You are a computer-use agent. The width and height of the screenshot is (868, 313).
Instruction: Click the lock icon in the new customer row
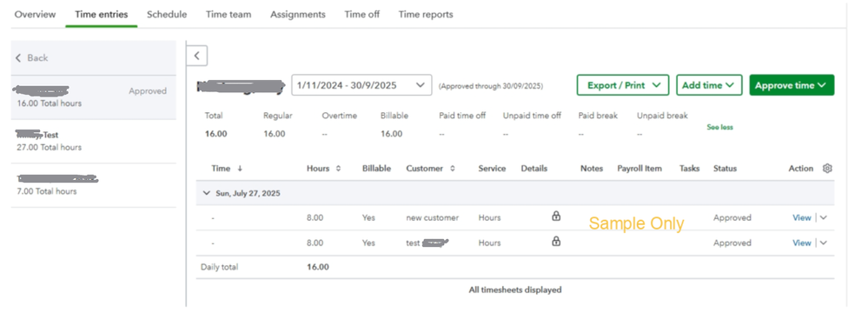[x=556, y=216]
